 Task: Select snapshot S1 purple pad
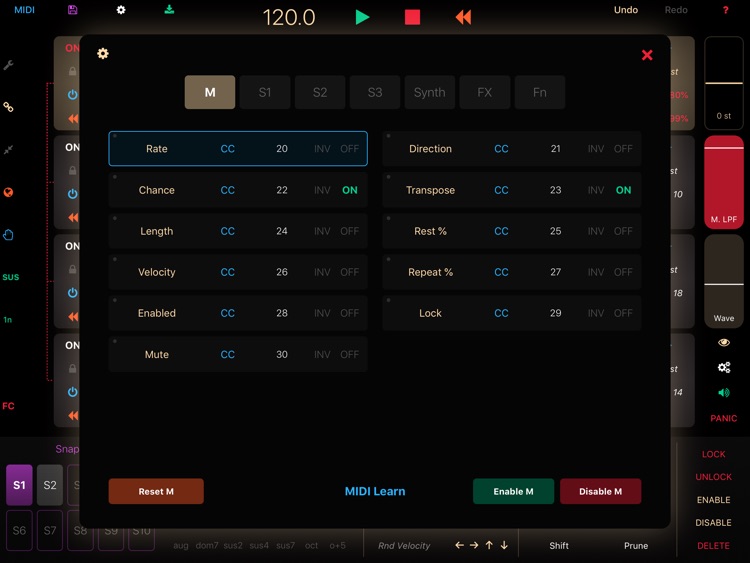click(x=19, y=485)
